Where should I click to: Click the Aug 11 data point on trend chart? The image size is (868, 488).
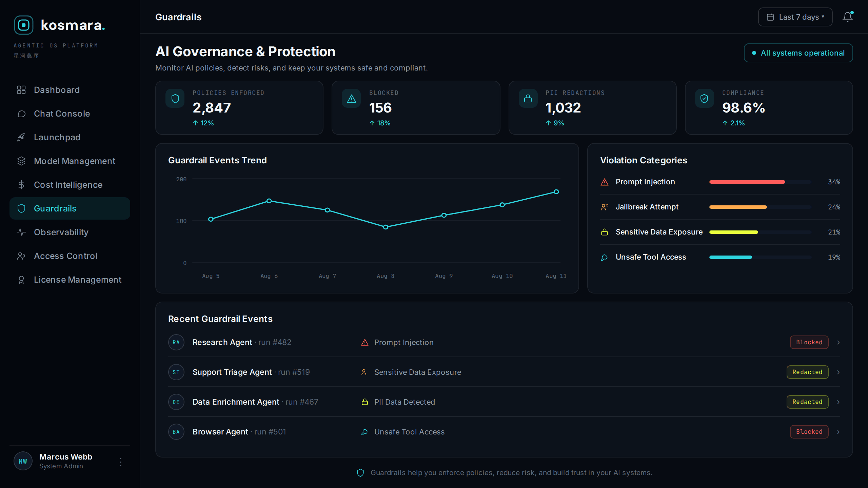tap(556, 192)
